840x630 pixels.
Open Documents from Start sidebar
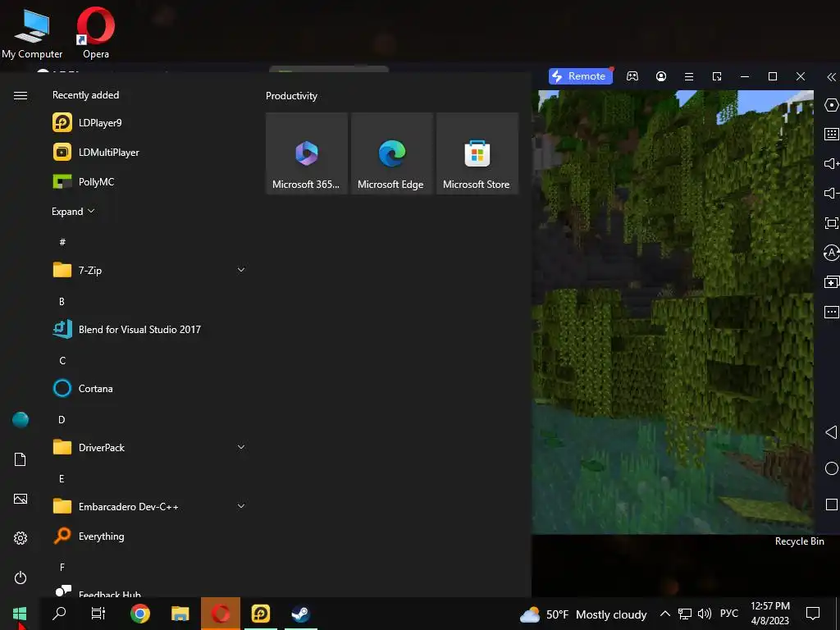pyautogui.click(x=21, y=459)
